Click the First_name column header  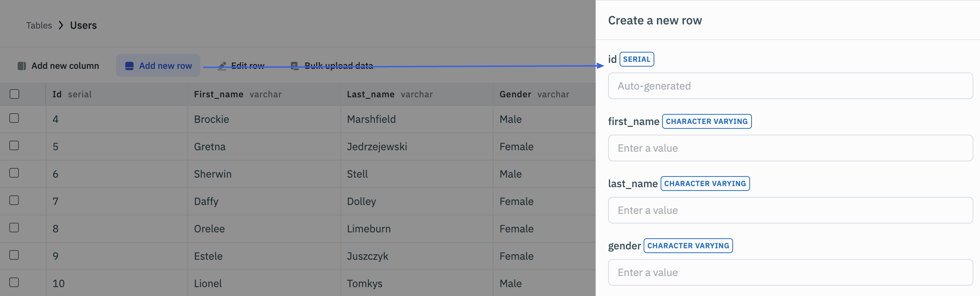(218, 94)
